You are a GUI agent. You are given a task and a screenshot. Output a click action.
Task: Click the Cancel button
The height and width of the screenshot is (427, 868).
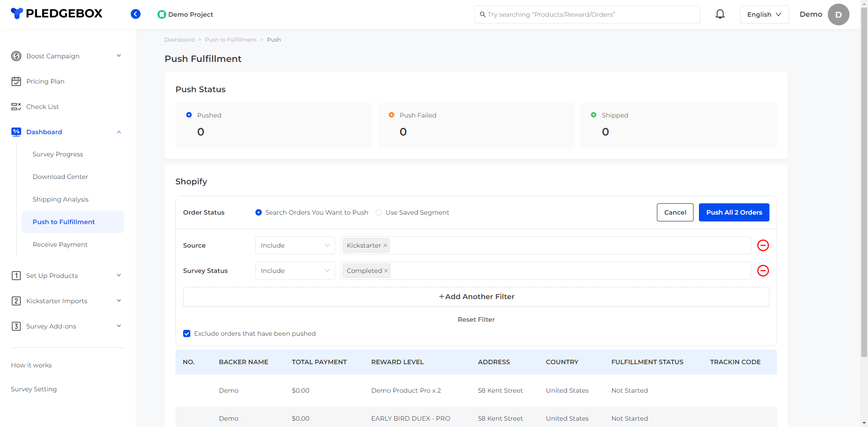pos(675,212)
